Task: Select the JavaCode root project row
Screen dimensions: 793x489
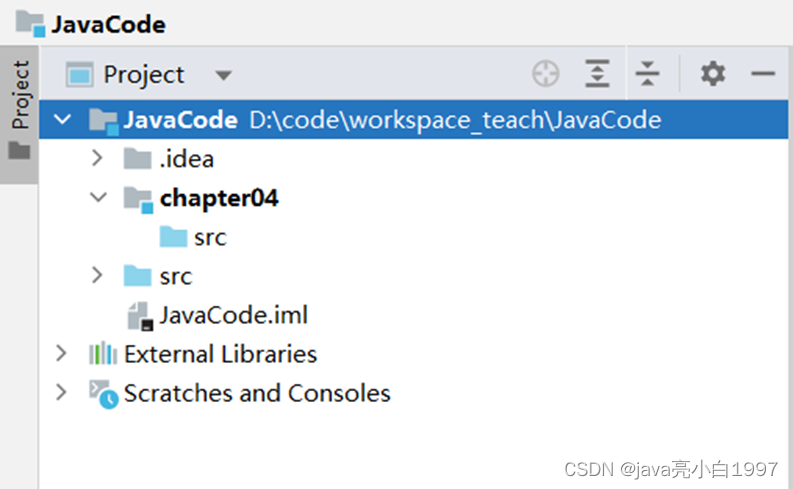Action: pos(414,119)
